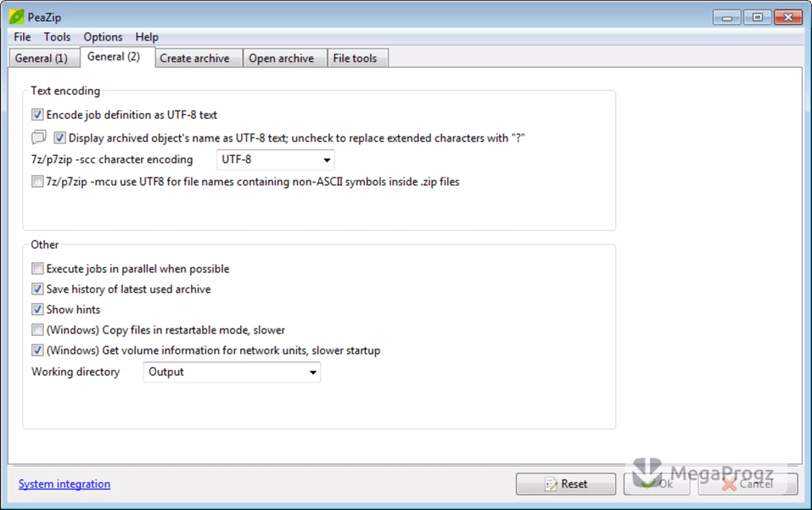Click the PeaZip app icon in title bar
812x510 pixels.
point(16,17)
